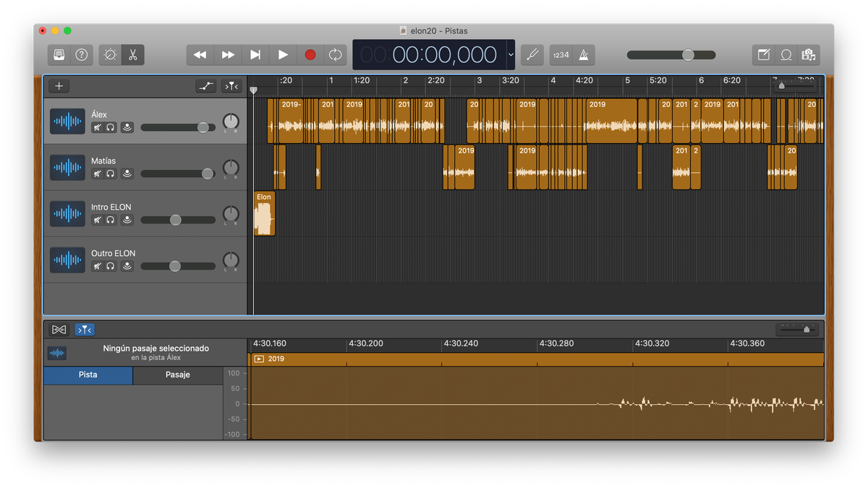Click the Outro ELON volume slider
The image size is (868, 488).
coord(178,266)
